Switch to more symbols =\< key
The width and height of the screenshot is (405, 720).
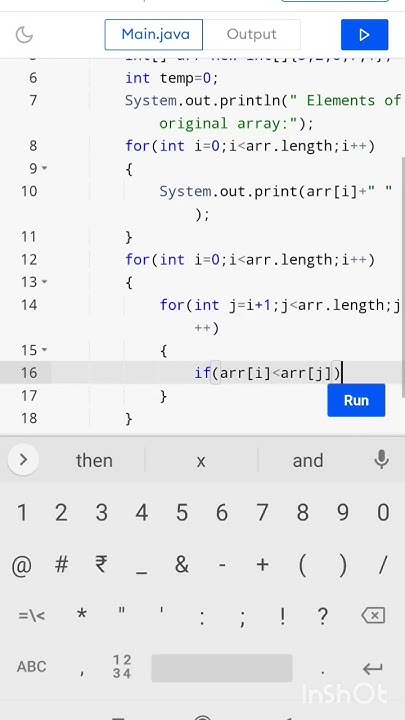click(x=32, y=615)
